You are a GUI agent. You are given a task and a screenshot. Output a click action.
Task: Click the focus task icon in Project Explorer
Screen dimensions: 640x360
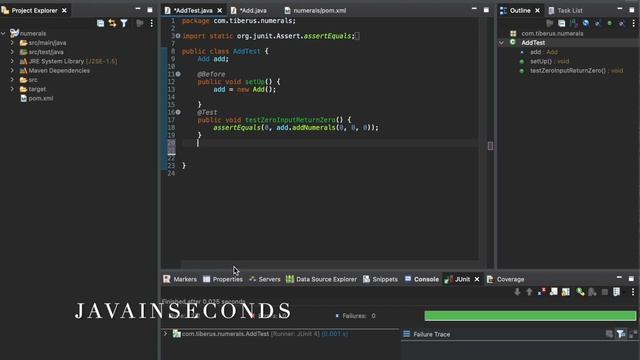click(x=140, y=23)
